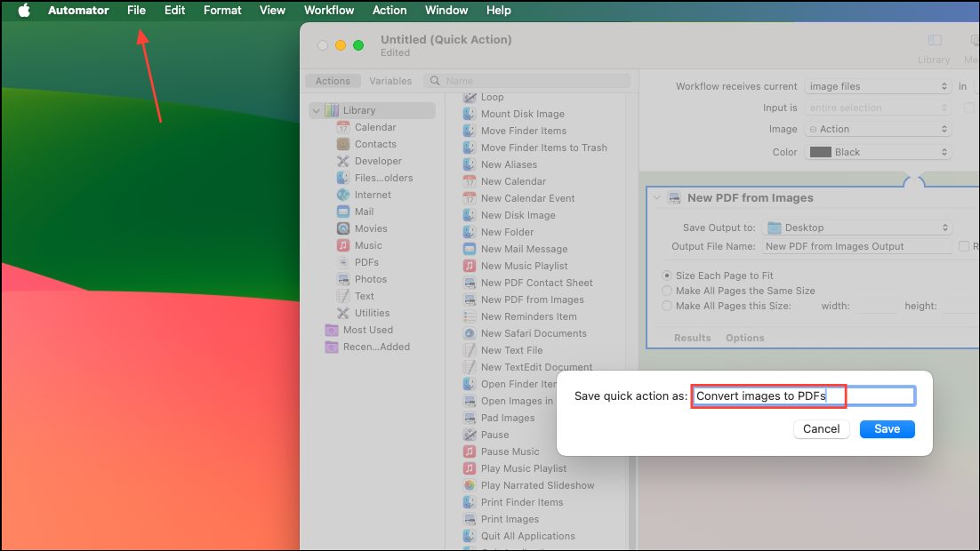Open the Apple menu
Image resolution: width=980 pixels, height=551 pixels.
pos(24,10)
